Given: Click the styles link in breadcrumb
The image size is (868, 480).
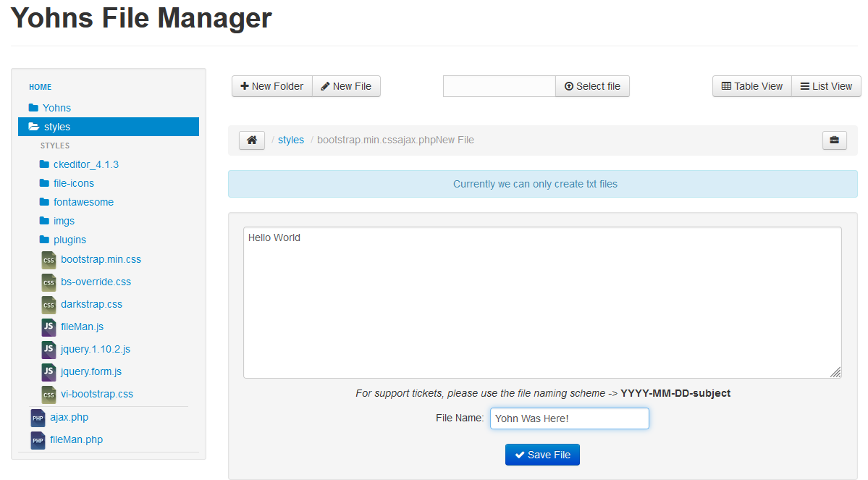Looking at the screenshot, I should [291, 140].
